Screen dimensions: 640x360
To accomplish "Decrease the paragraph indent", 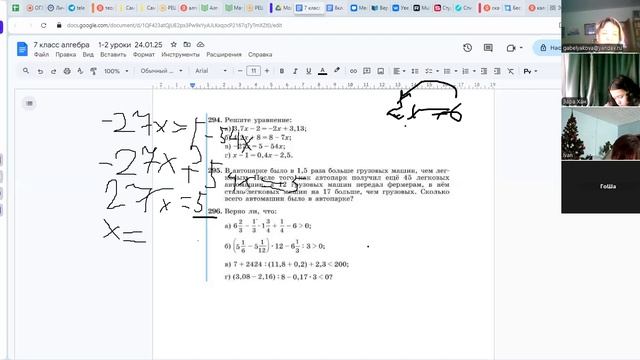I will tap(484, 71).
